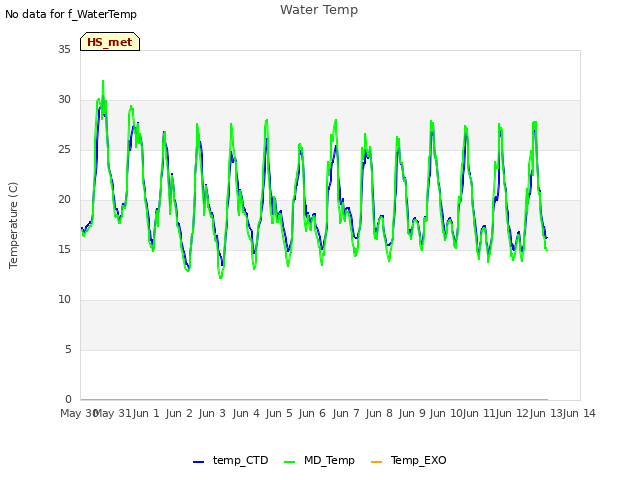Viewport: 640px width, 480px height.
Task: Click the orange Temp_EXO legend swatch
Action: [376, 462]
